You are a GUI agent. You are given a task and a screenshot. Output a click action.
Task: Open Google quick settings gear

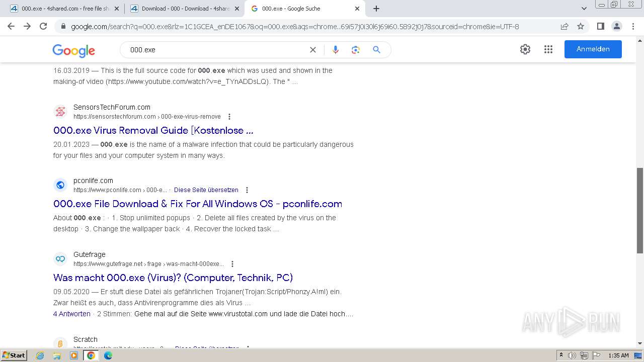click(525, 49)
